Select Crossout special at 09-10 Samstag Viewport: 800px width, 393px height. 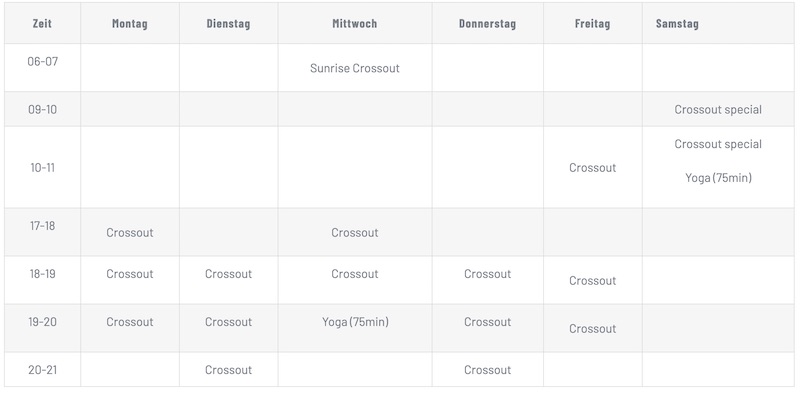tap(718, 110)
